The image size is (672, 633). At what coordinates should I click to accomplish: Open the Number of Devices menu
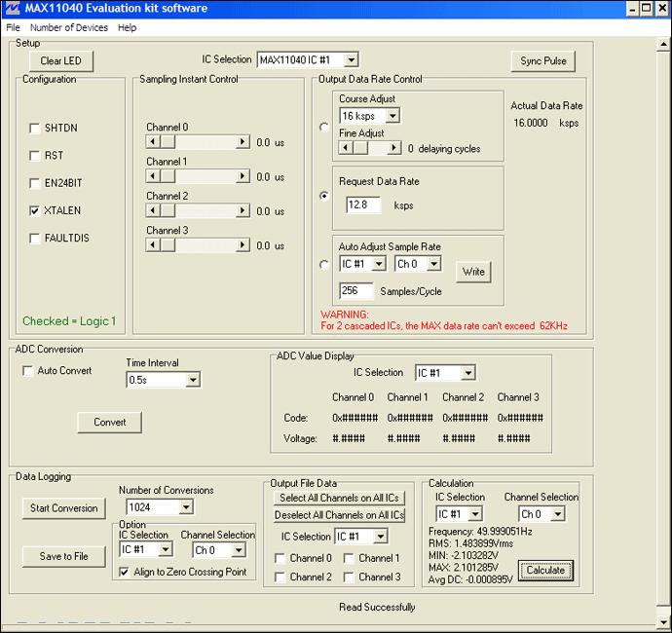pos(68,27)
